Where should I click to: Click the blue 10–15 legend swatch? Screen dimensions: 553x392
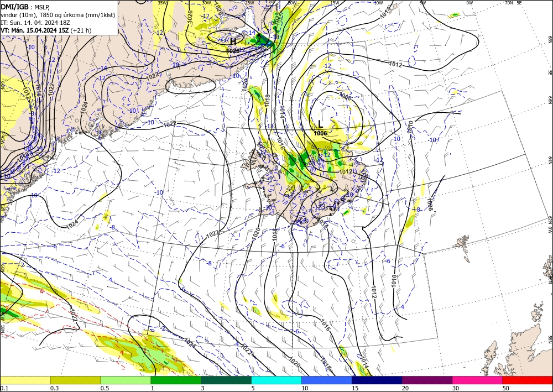click(327, 380)
